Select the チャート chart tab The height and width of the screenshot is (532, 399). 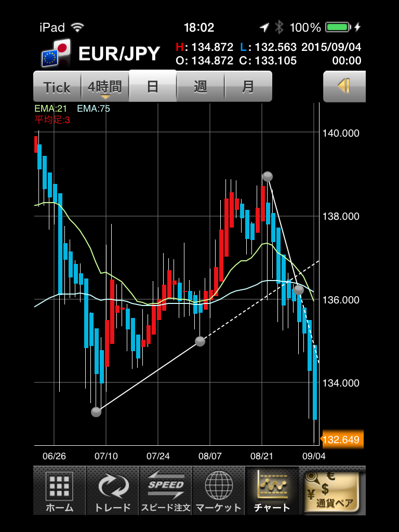pos(272,490)
